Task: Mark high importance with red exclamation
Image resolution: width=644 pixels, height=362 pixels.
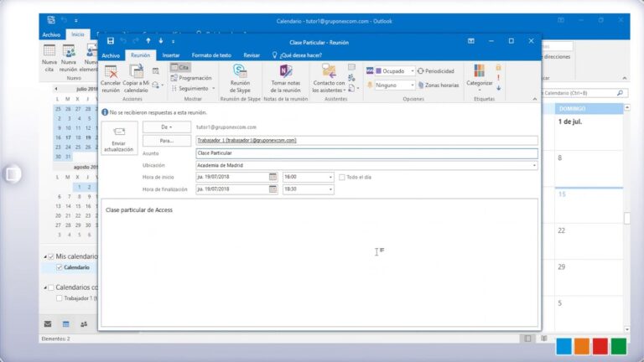Action: (x=498, y=78)
